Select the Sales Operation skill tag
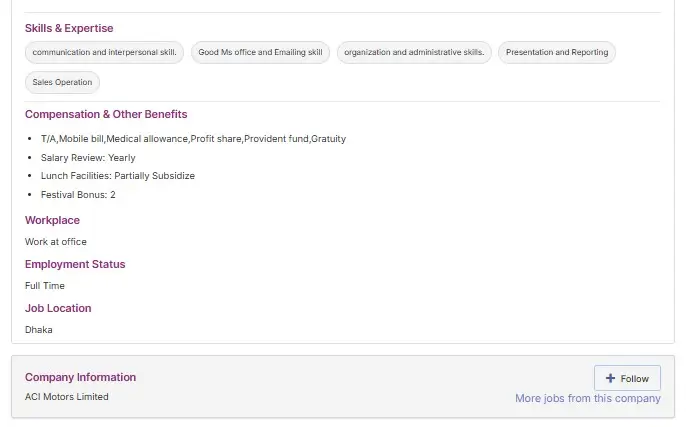 [62, 82]
